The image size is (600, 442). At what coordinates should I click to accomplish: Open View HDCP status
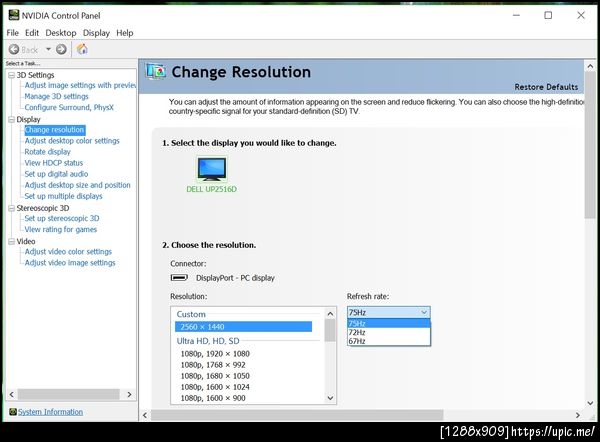click(54, 163)
